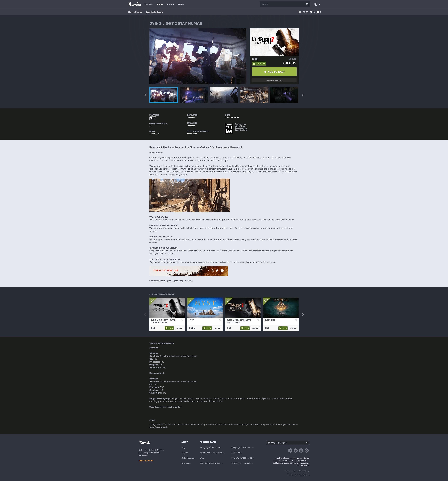Click the Windows icon next to Steam under PLATFORM
The image size is (448, 481).
154,119
